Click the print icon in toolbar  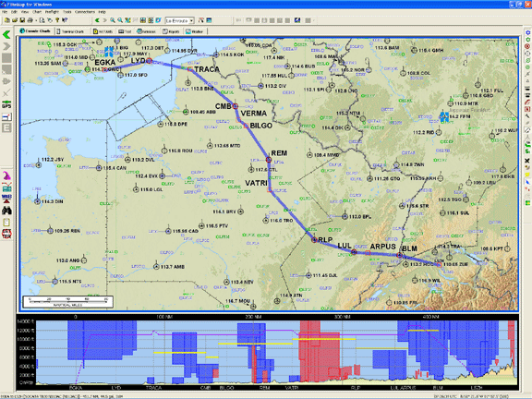pyautogui.click(x=30, y=20)
